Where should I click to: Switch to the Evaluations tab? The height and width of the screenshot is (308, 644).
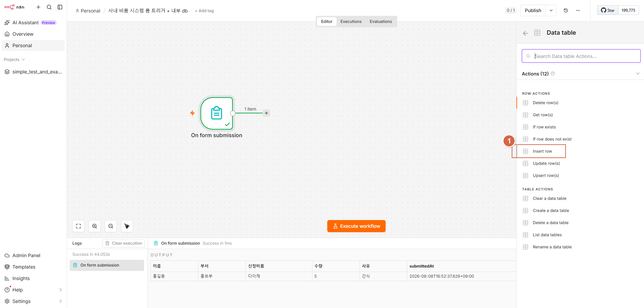point(381,22)
